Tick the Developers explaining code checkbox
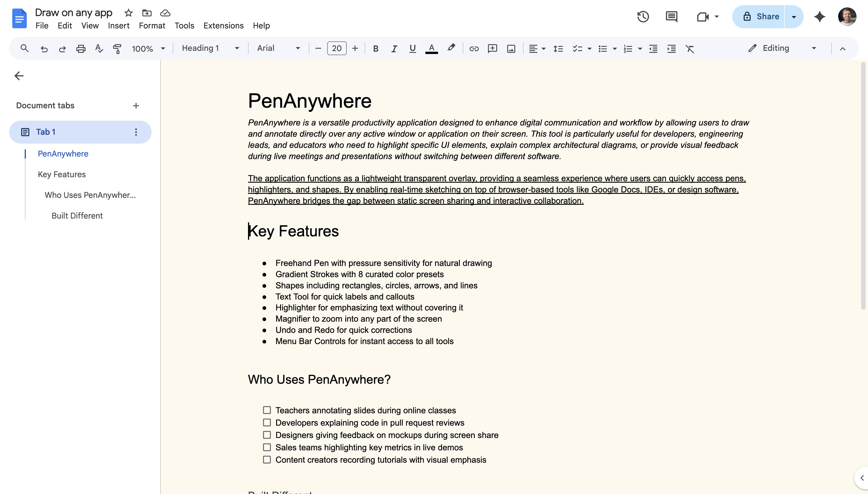Screen dimensions: 868x494 [x=267, y=422]
